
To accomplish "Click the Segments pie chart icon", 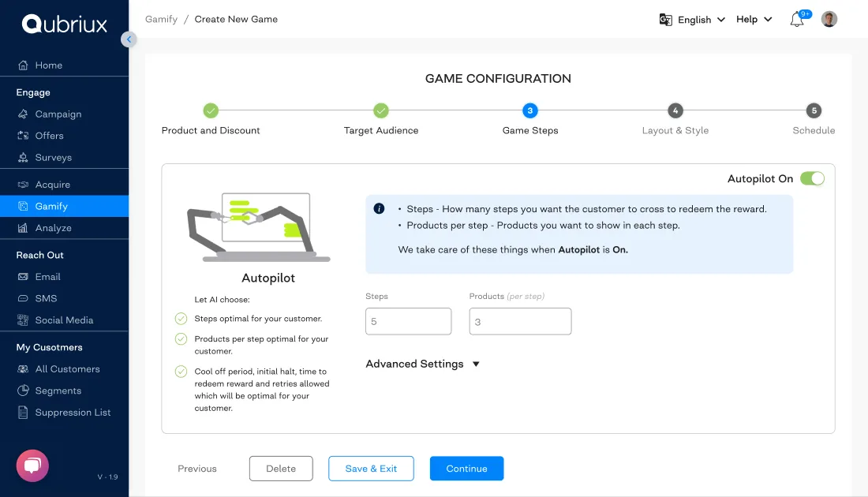I will (x=23, y=390).
